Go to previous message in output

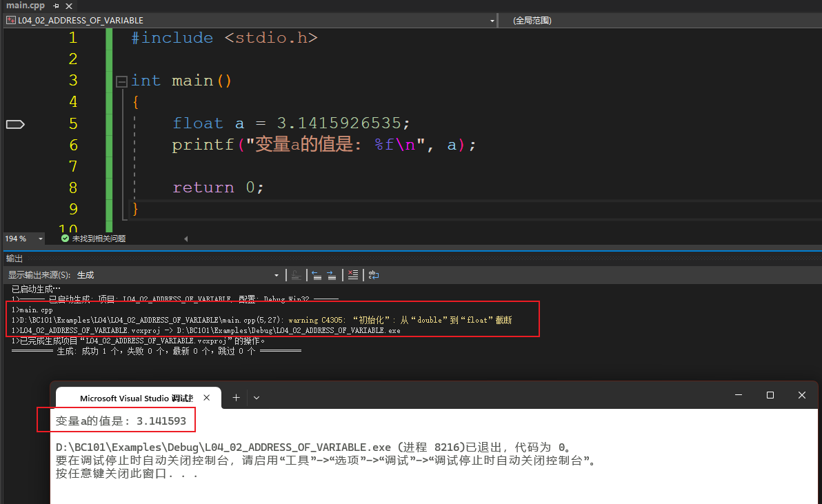pyautogui.click(x=317, y=275)
